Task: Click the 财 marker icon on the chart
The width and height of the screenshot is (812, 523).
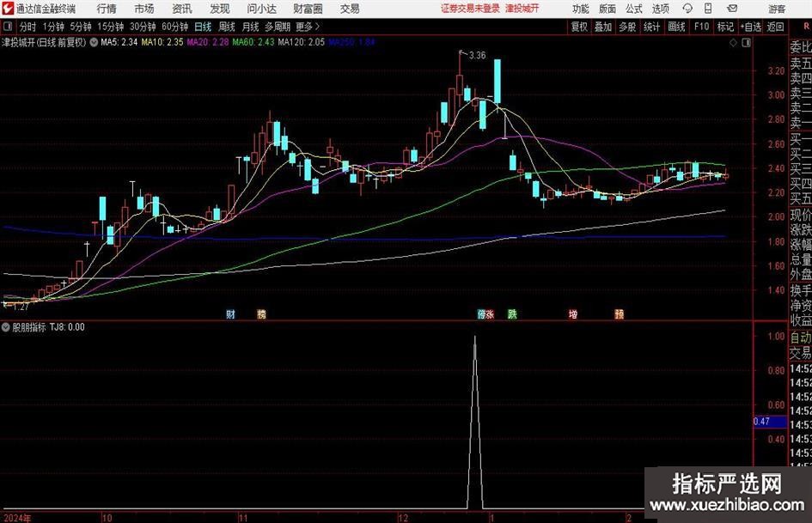Action: pos(230,313)
